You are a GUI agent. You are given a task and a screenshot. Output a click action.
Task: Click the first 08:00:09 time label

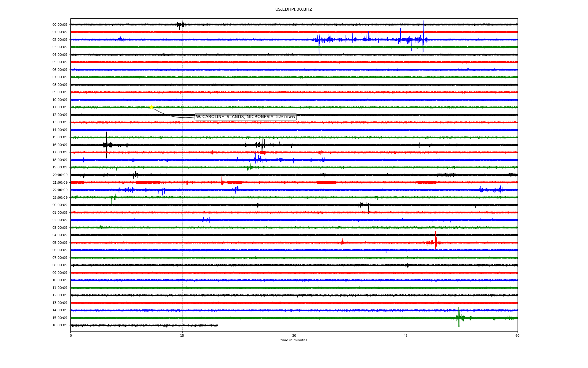click(x=60, y=85)
